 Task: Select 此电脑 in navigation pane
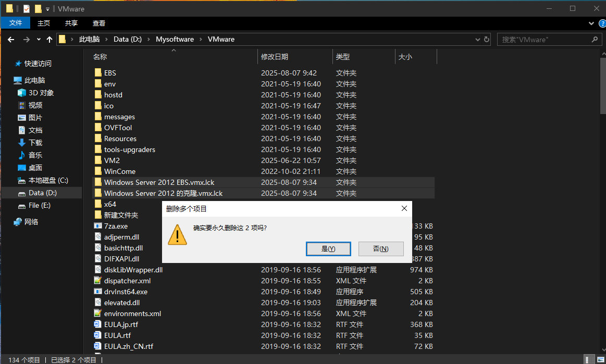[34, 80]
